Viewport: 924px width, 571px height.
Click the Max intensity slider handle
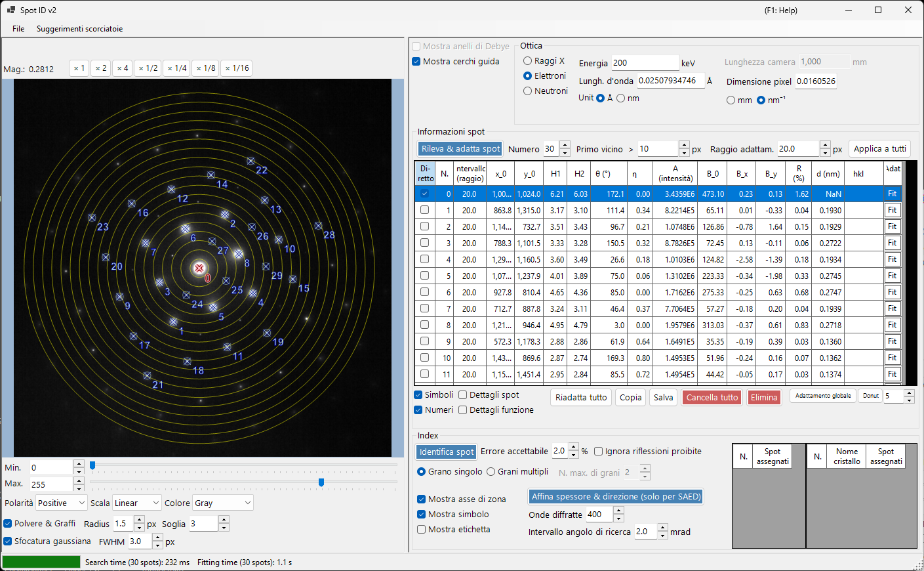click(321, 482)
